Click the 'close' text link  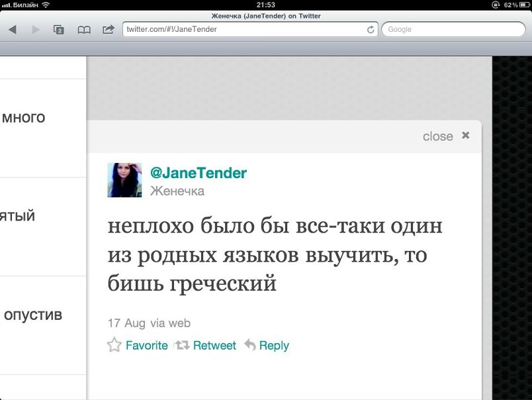(437, 136)
